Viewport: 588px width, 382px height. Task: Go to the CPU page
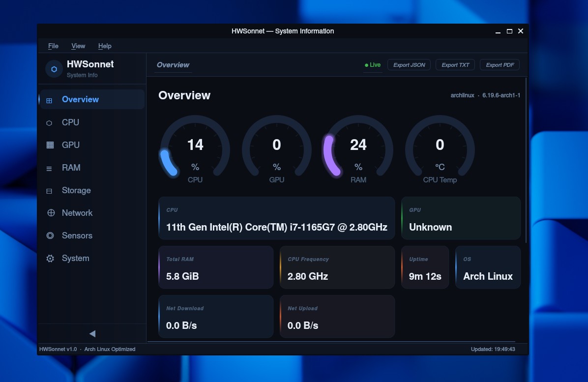[x=92, y=122]
